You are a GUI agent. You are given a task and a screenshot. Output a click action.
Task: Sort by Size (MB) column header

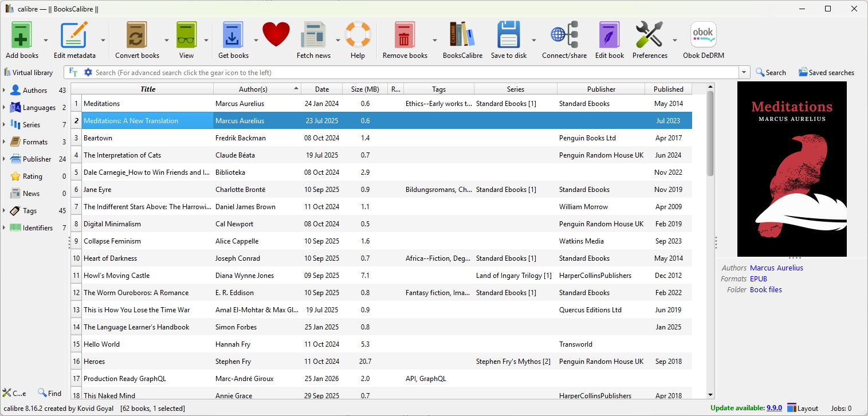365,89
